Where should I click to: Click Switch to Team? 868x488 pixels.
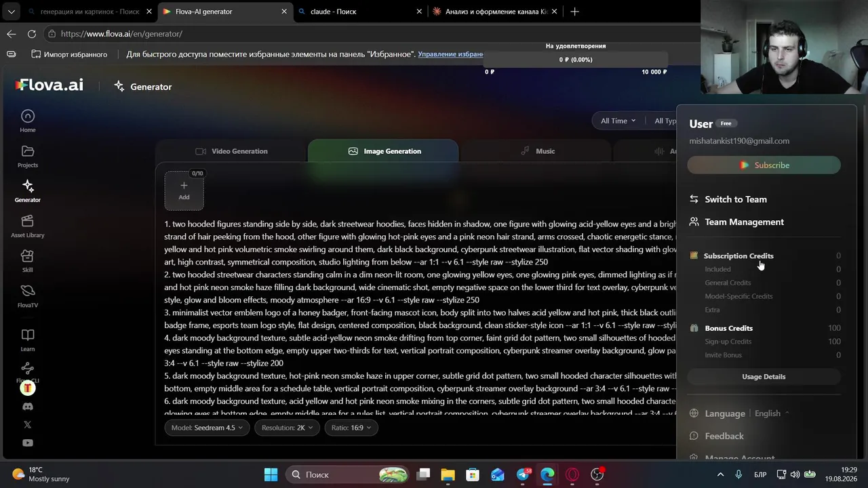tap(736, 199)
